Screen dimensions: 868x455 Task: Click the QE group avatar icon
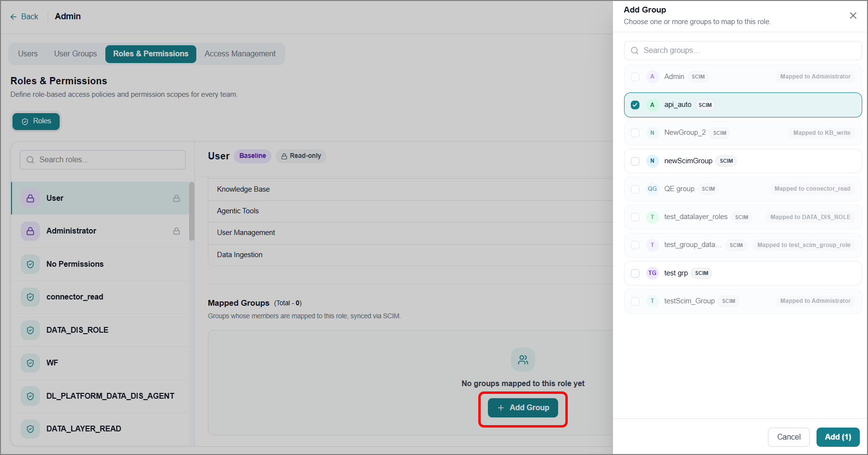click(652, 189)
